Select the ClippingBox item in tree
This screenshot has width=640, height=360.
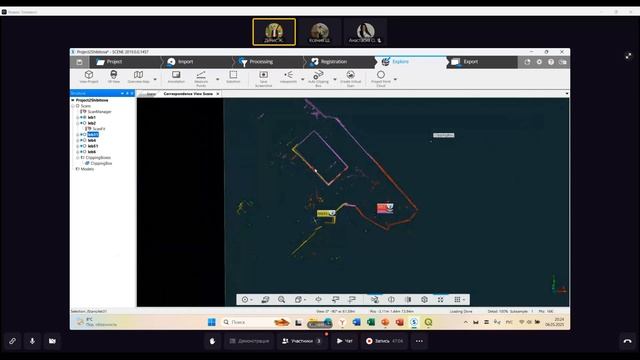click(x=101, y=163)
